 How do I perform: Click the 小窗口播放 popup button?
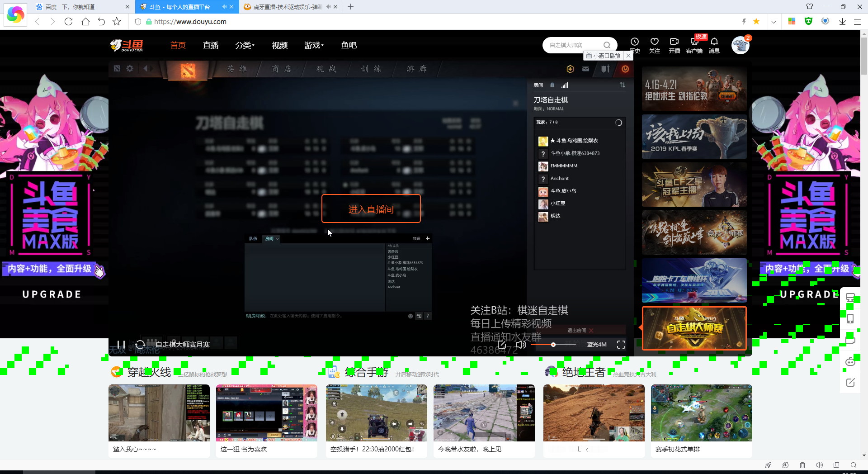(x=604, y=56)
